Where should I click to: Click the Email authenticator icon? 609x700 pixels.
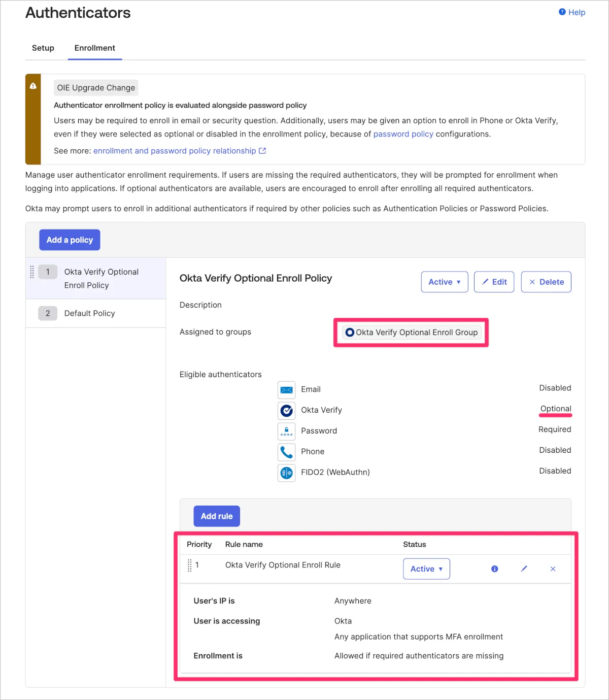pos(287,389)
